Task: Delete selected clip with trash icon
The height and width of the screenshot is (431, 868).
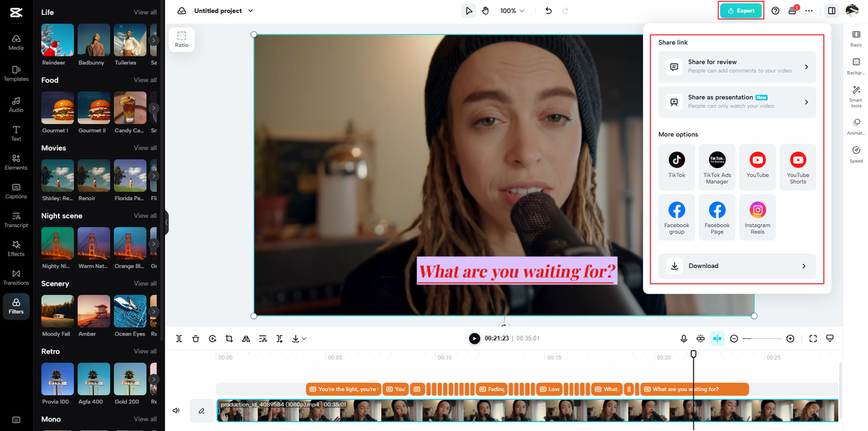Action: point(196,339)
